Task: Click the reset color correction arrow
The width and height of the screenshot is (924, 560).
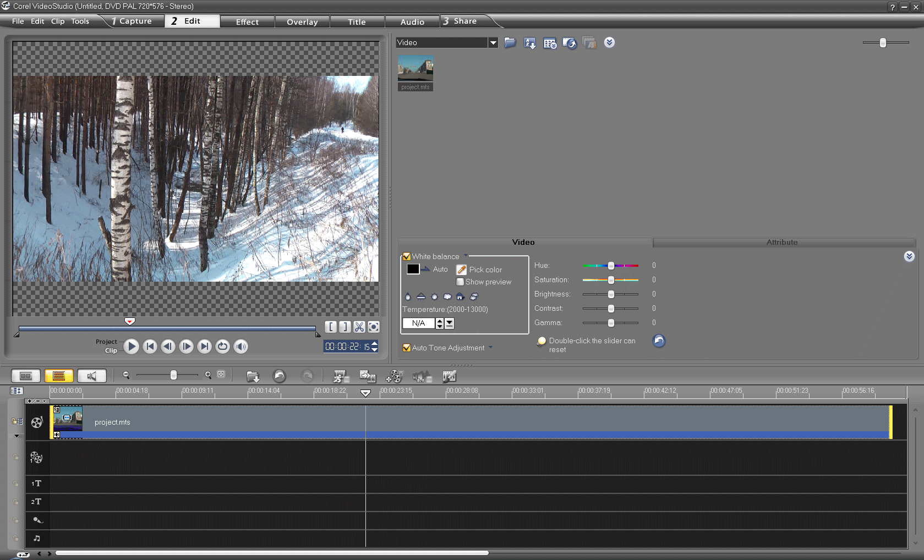Action: 659,341
